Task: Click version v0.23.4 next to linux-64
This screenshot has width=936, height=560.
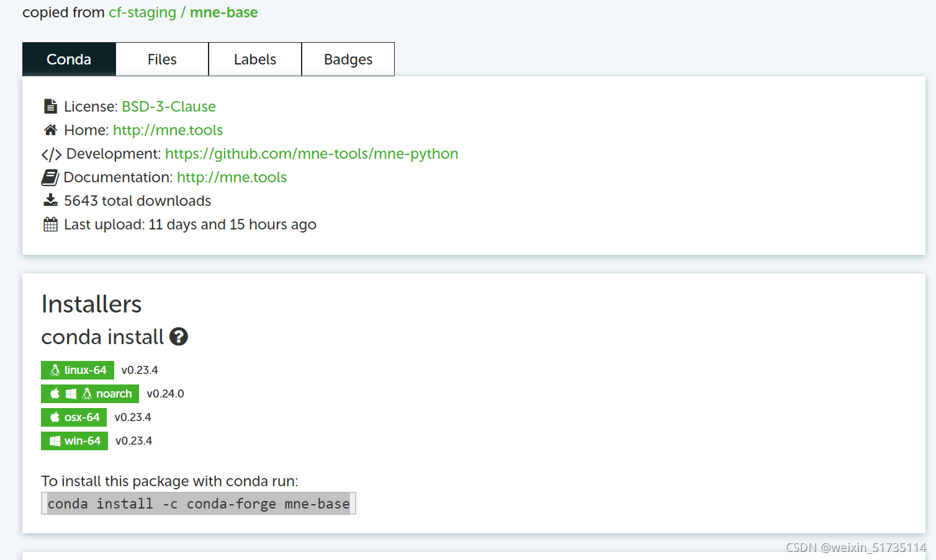Action: [x=140, y=370]
